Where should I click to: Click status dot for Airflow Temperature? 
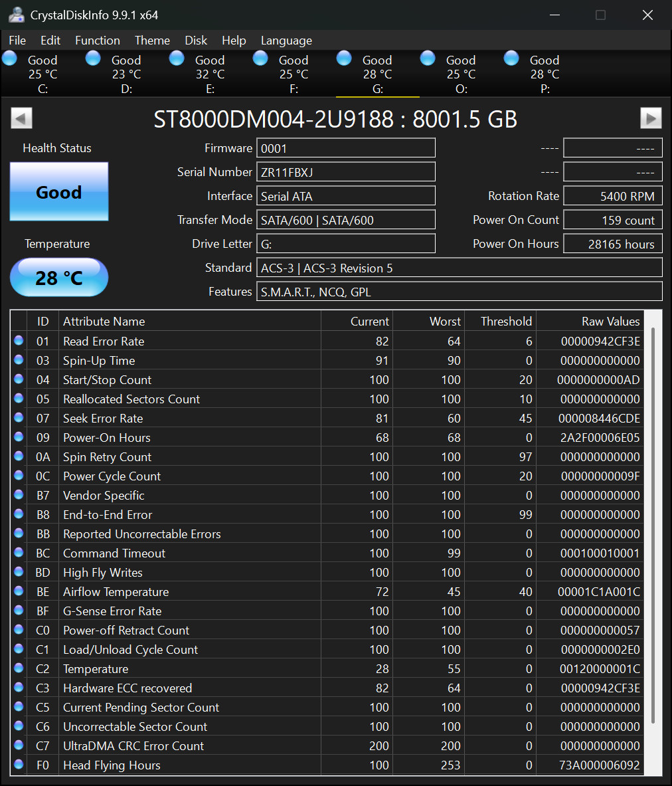pos(19,591)
